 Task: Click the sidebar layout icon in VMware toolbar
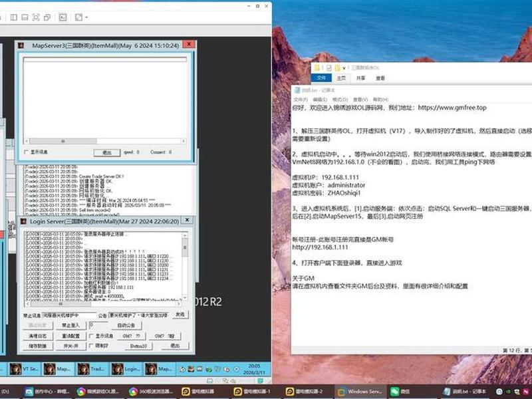point(14,17)
